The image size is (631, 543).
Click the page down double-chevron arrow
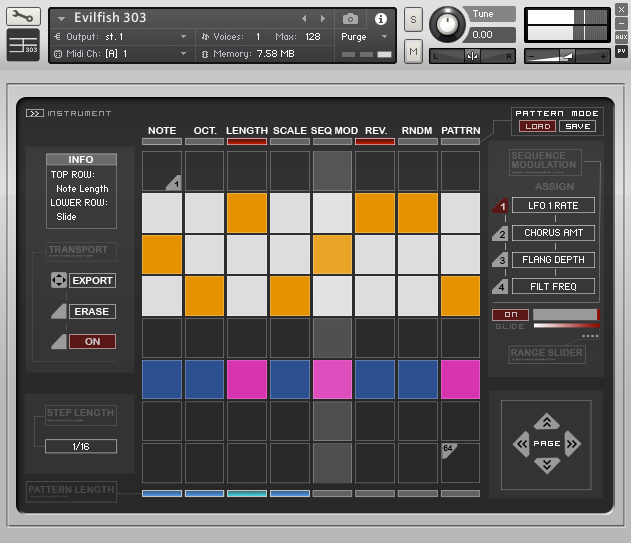545,465
